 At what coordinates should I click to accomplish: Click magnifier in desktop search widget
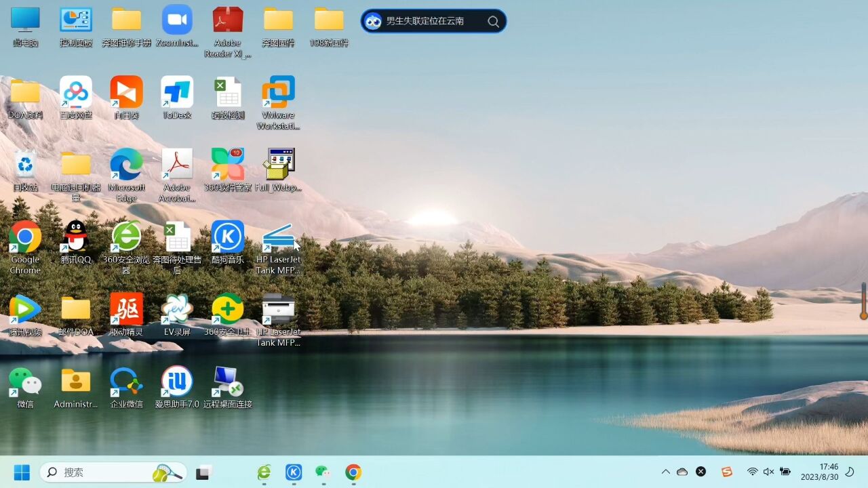click(x=493, y=22)
